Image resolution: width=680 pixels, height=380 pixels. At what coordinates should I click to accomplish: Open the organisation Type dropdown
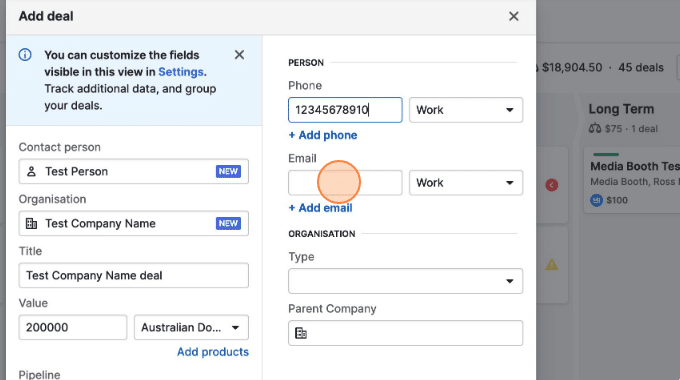click(x=405, y=281)
